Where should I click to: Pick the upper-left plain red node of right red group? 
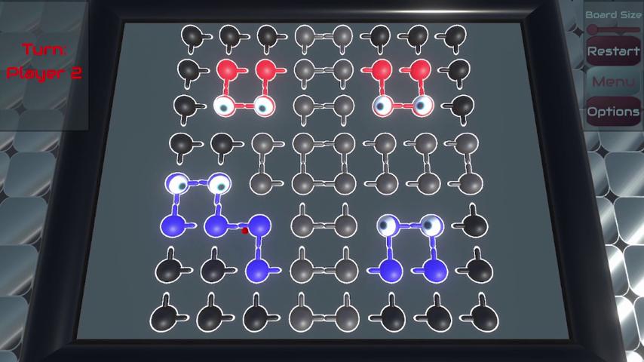pyautogui.click(x=382, y=69)
